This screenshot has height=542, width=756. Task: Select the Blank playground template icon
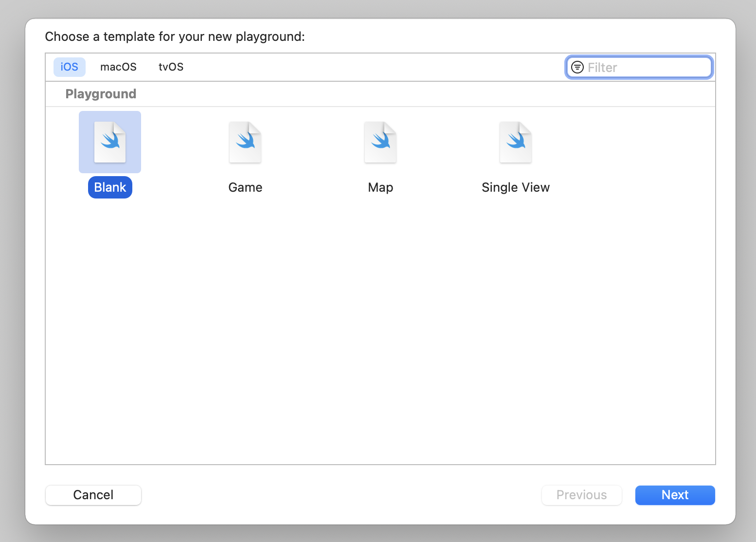coord(110,142)
